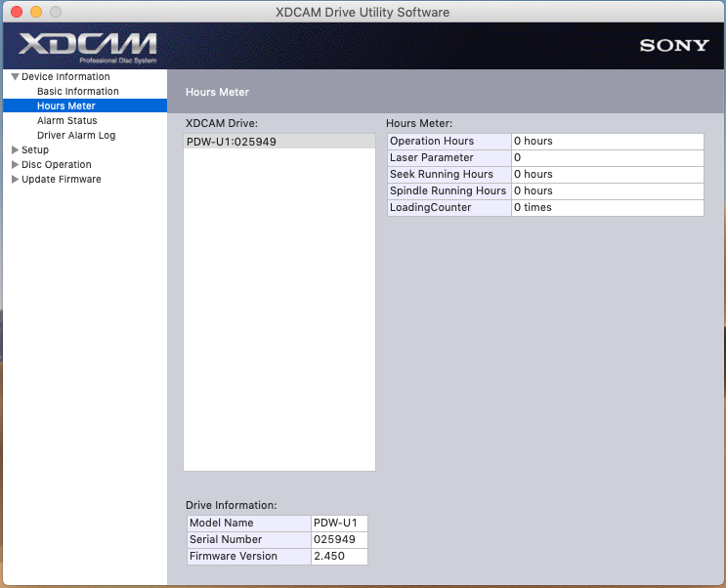The height and width of the screenshot is (588, 726).
Task: Click the Seek Running Hours value cell
Action: click(608, 175)
